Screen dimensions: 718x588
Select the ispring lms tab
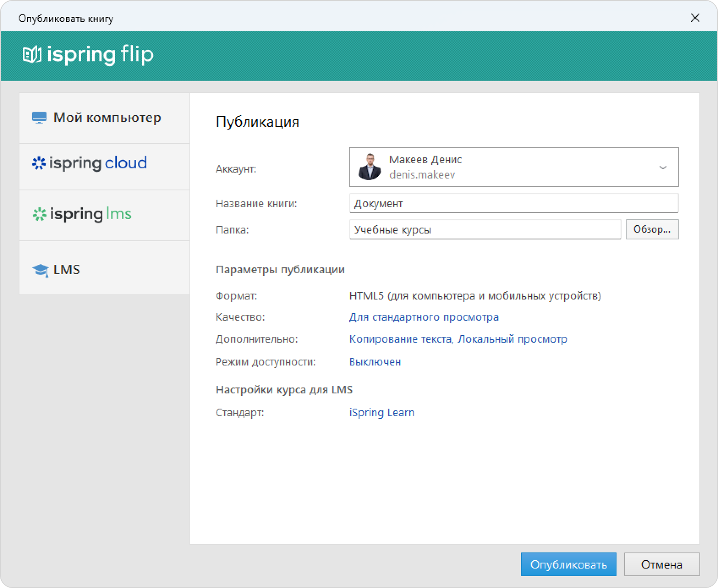[104, 215]
